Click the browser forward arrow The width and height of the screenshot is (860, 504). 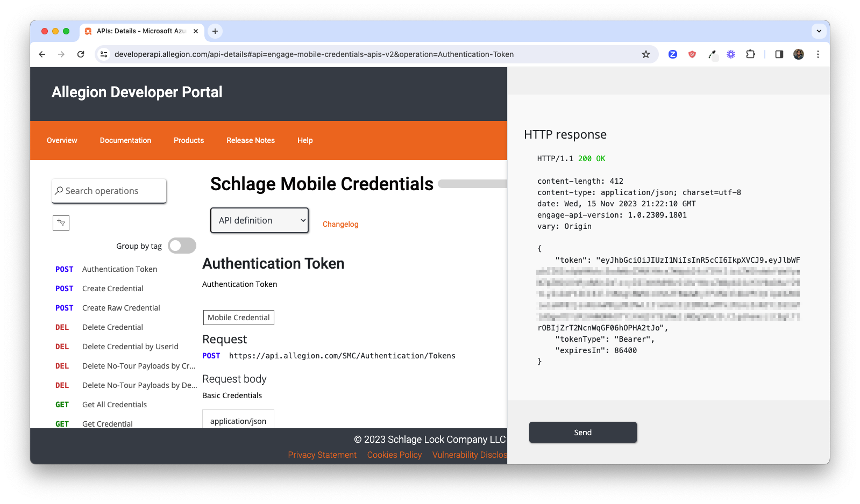click(x=61, y=54)
